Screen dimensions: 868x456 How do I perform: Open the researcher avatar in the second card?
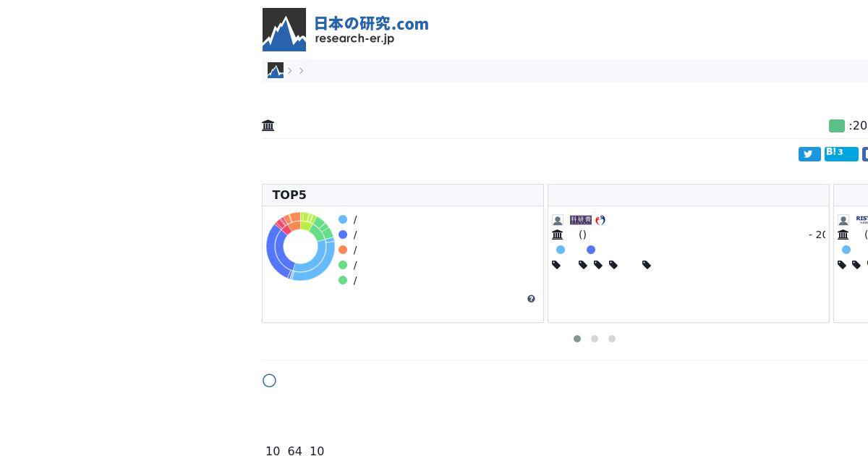tap(558, 220)
